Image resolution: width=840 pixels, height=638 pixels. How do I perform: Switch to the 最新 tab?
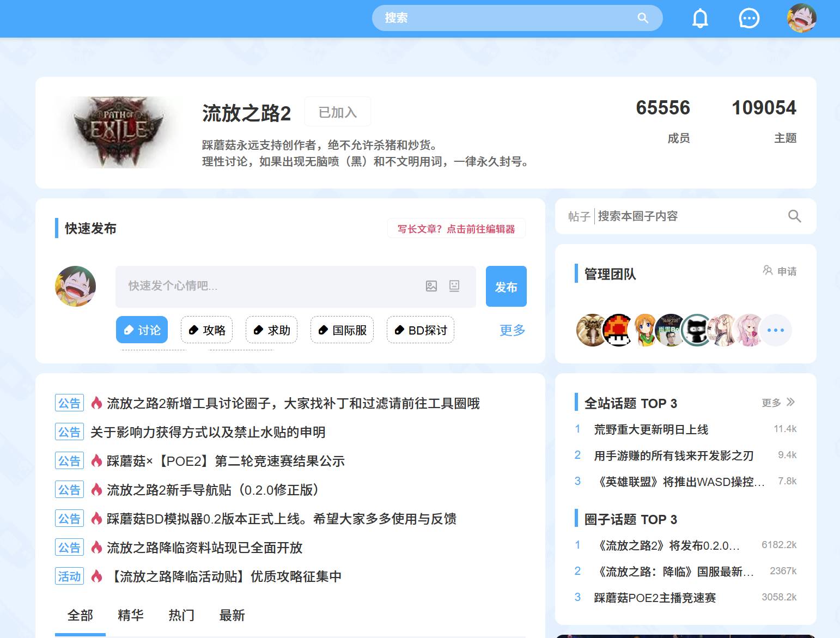(232, 616)
